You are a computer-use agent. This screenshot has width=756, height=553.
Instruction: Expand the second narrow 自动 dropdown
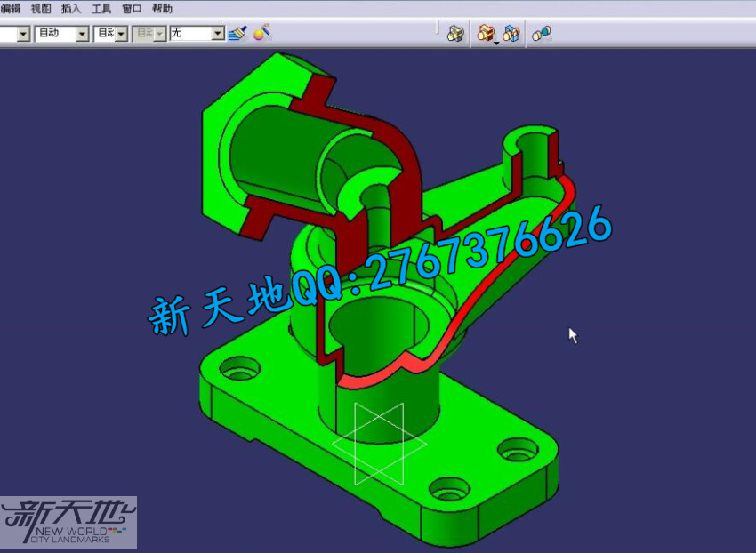point(122,34)
